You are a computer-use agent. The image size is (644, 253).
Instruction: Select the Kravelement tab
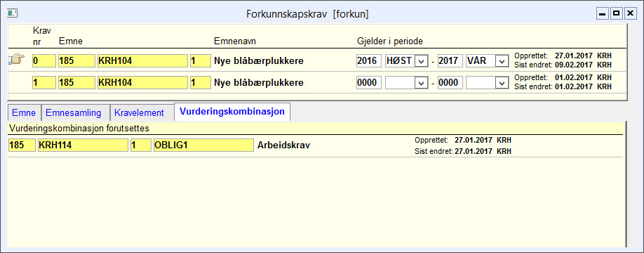point(142,112)
